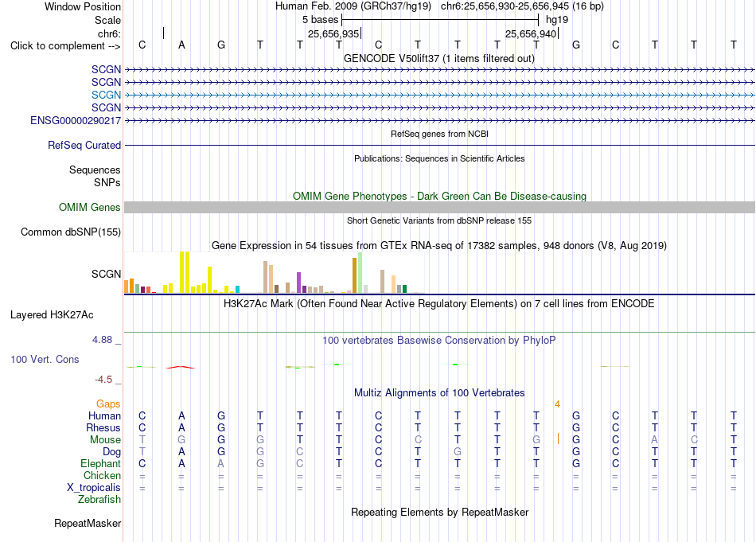Click 'RefSeq genes from NCBI' title
The height and width of the screenshot is (542, 756).
point(439,134)
